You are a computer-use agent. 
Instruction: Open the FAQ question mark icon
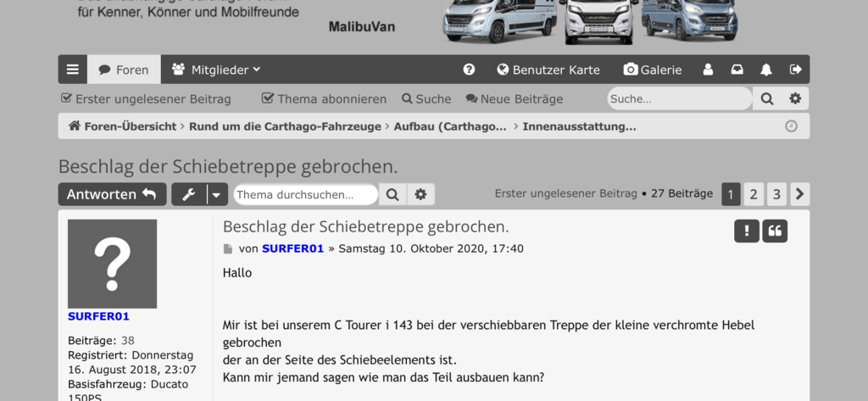pyautogui.click(x=469, y=70)
